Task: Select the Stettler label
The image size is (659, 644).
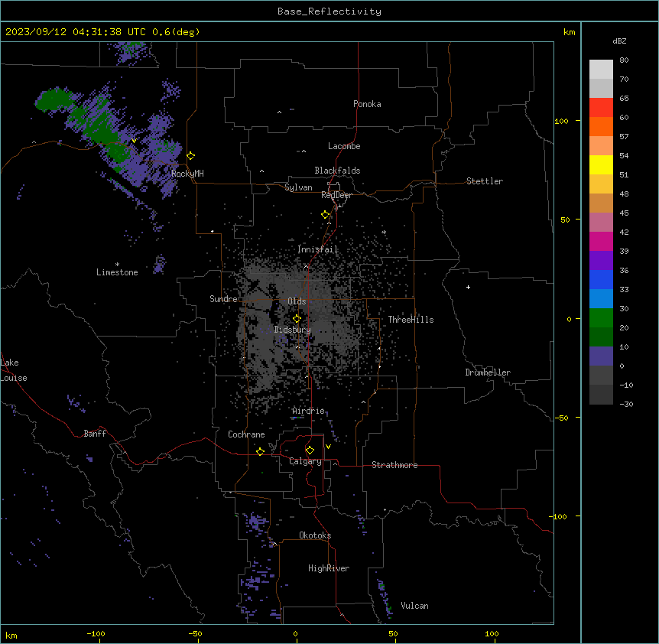Action: (485, 181)
